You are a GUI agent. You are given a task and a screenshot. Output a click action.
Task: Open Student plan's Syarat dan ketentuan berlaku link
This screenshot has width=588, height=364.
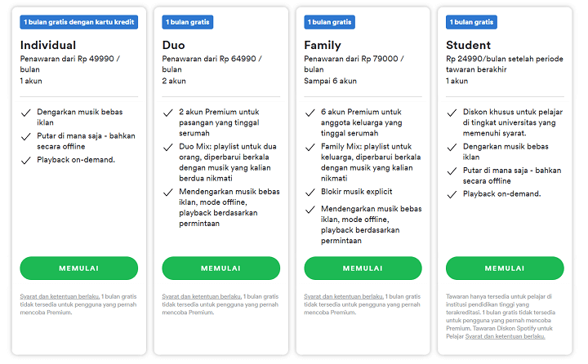pyautogui.click(x=506, y=336)
